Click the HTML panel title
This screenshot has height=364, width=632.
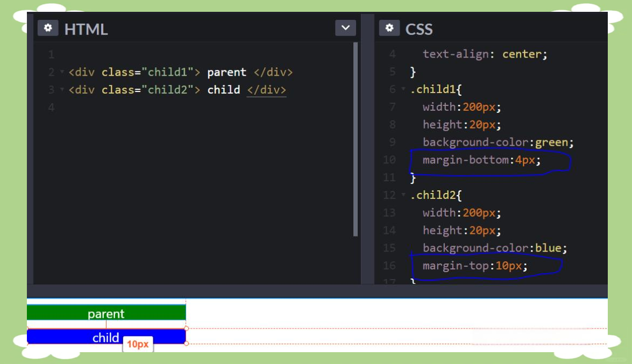(86, 29)
